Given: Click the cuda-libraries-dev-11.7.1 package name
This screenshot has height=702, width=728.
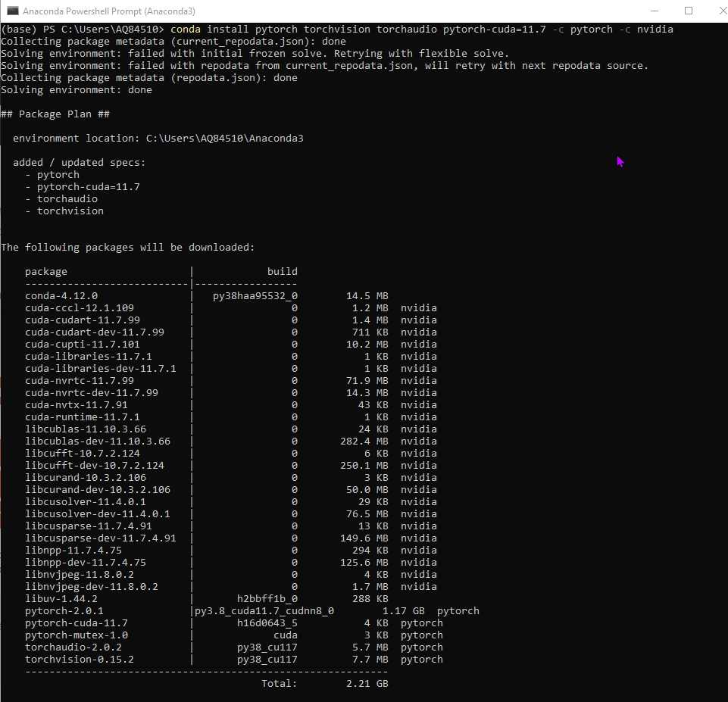Looking at the screenshot, I should pos(101,368).
